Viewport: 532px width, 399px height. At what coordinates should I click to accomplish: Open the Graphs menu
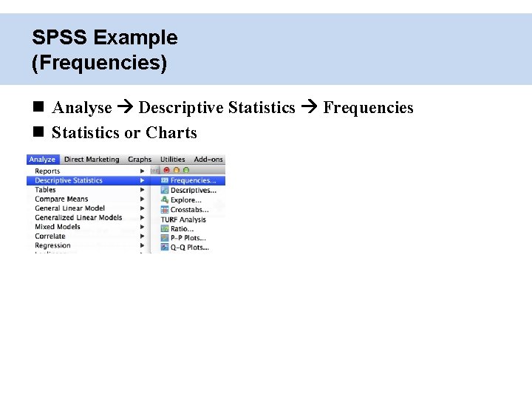pyautogui.click(x=140, y=159)
